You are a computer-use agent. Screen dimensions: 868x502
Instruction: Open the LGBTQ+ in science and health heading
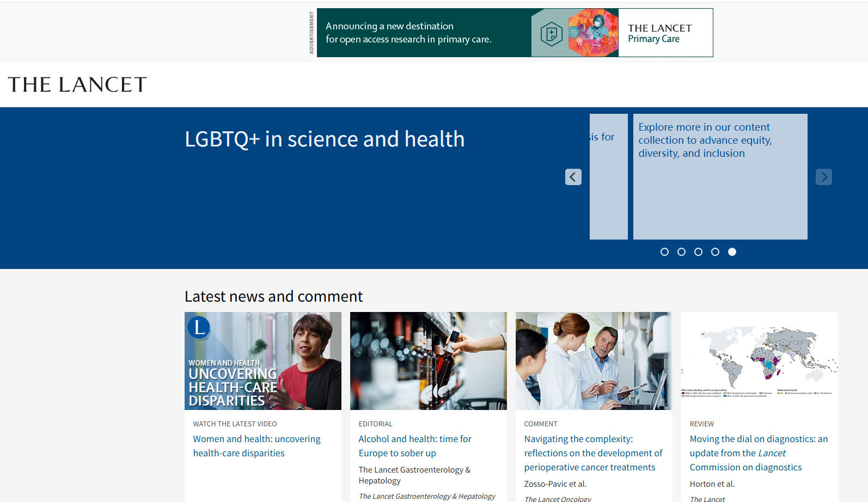325,139
